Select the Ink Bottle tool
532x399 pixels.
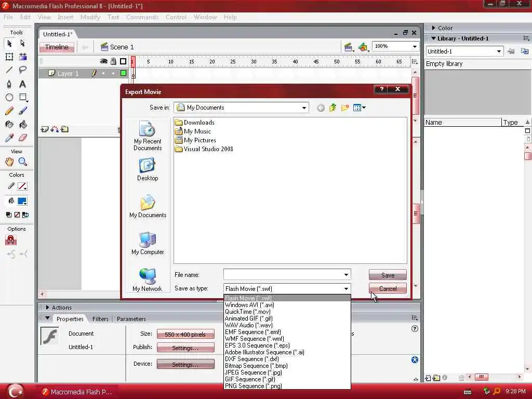[x=9, y=125]
